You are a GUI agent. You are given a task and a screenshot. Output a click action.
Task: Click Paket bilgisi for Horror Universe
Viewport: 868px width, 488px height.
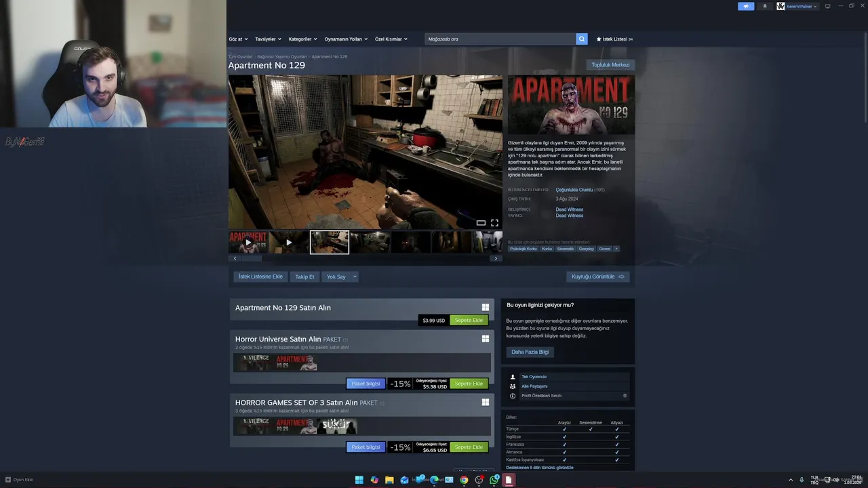[x=366, y=384]
